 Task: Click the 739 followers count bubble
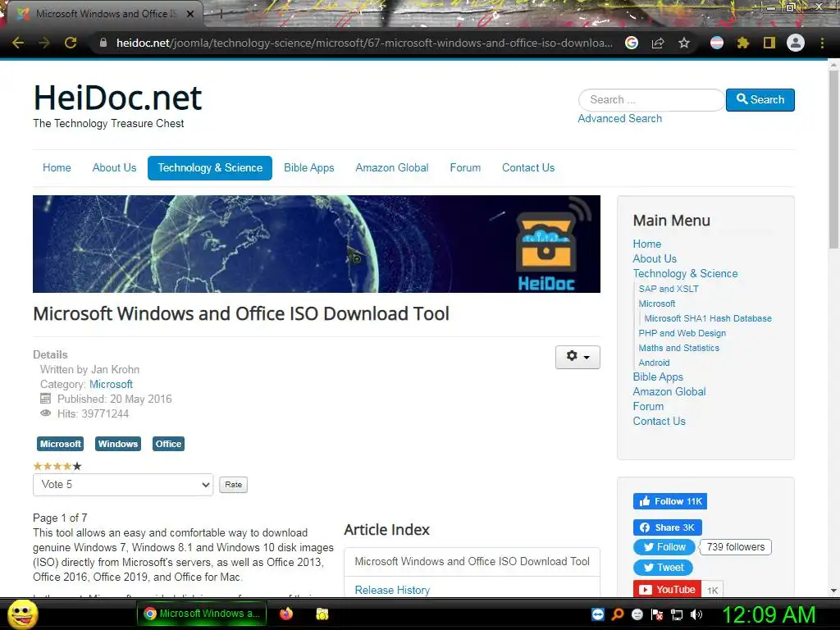pyautogui.click(x=735, y=547)
